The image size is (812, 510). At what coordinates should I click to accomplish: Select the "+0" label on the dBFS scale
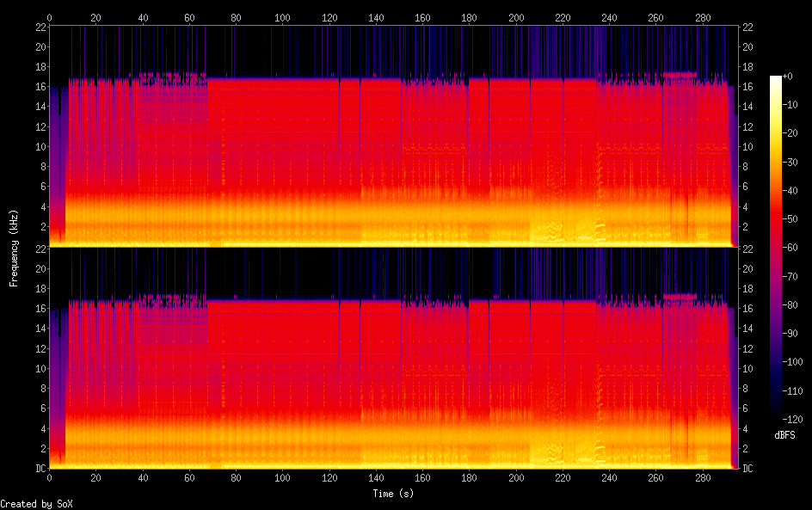tap(788, 77)
